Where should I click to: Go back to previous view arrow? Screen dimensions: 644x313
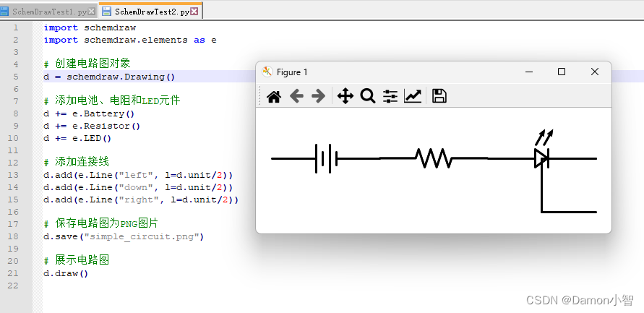(296, 97)
